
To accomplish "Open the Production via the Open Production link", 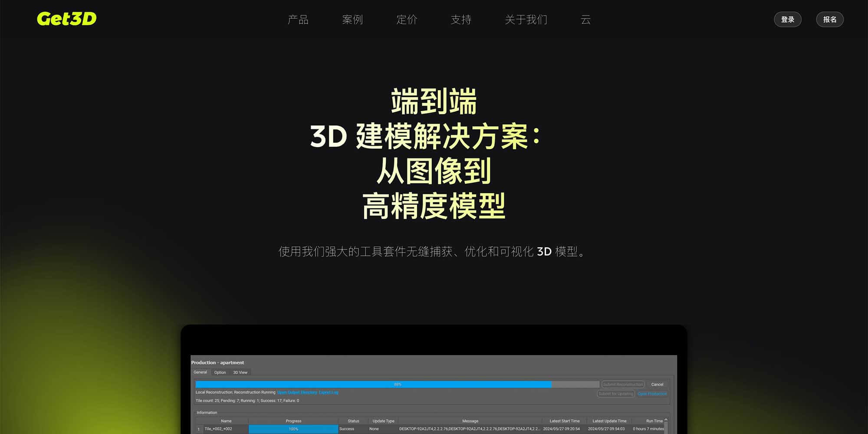I will point(652,394).
